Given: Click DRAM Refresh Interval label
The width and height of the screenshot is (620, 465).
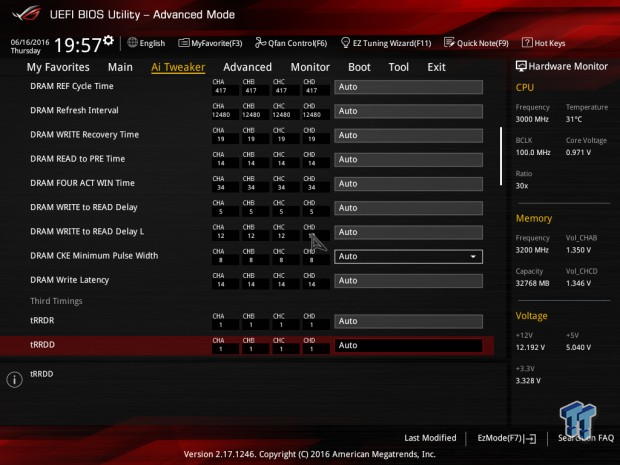Looking at the screenshot, I should coord(74,110).
